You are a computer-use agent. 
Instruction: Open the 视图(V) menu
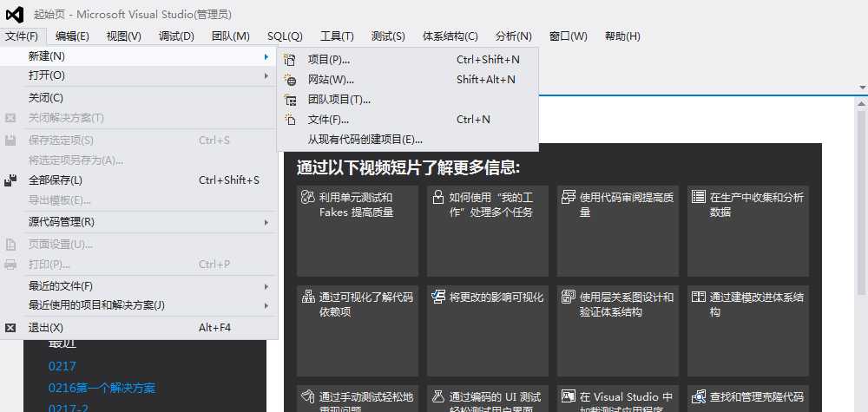click(123, 36)
